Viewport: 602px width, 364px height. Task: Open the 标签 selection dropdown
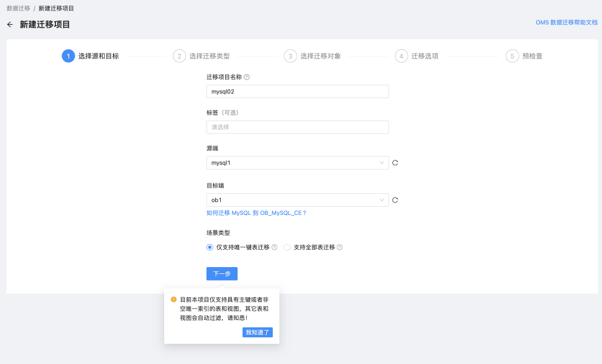click(x=297, y=127)
